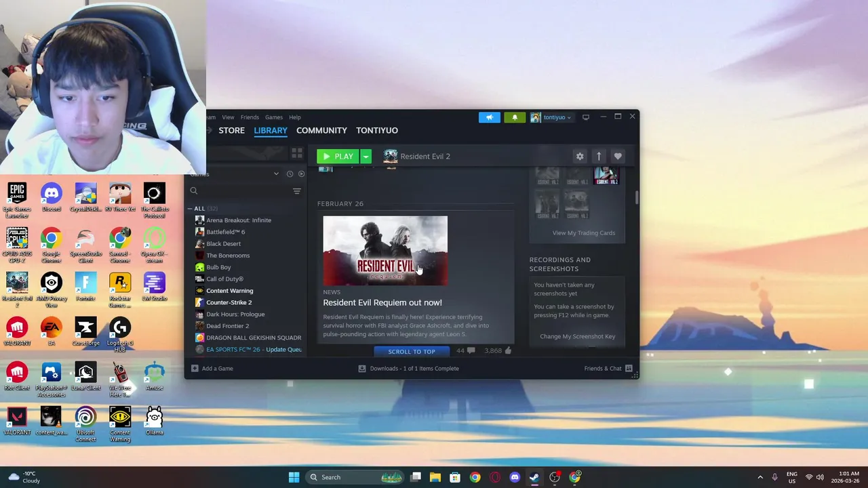Open Fortnite desktop shortcut
This screenshot has height=488, width=868.
point(85,287)
